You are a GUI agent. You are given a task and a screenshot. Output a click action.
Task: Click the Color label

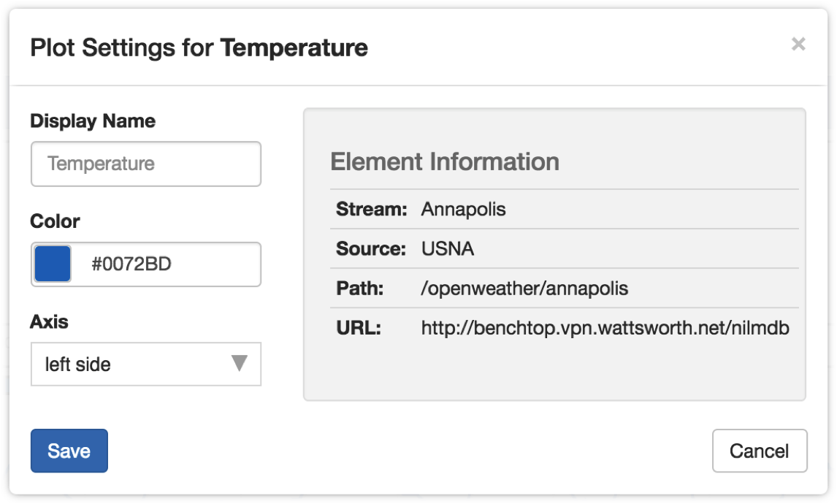pyautogui.click(x=55, y=221)
